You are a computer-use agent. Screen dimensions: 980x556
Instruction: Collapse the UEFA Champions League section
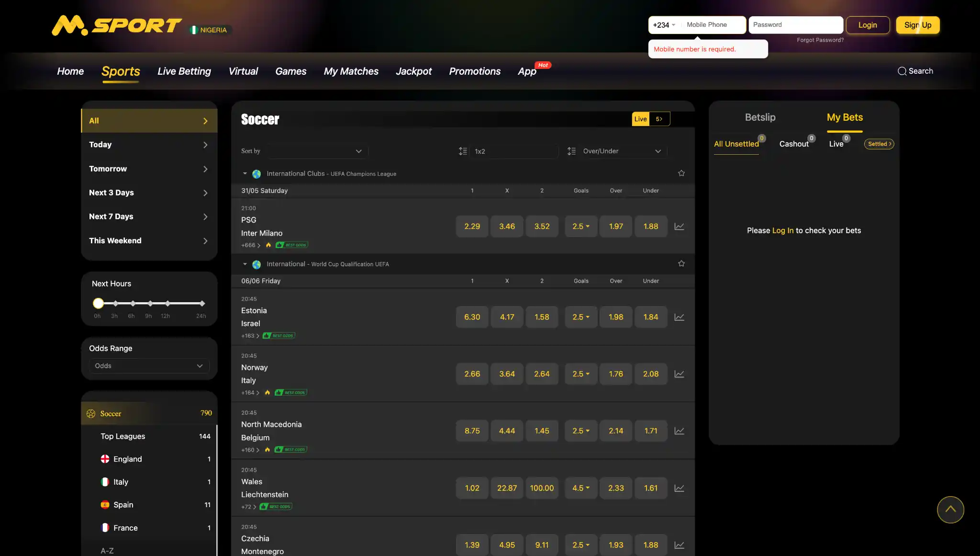(x=245, y=173)
